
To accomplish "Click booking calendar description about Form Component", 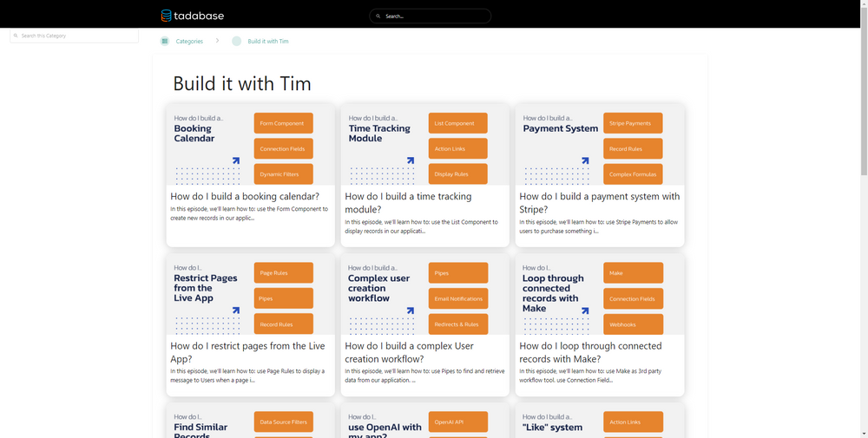I will click(x=249, y=213).
